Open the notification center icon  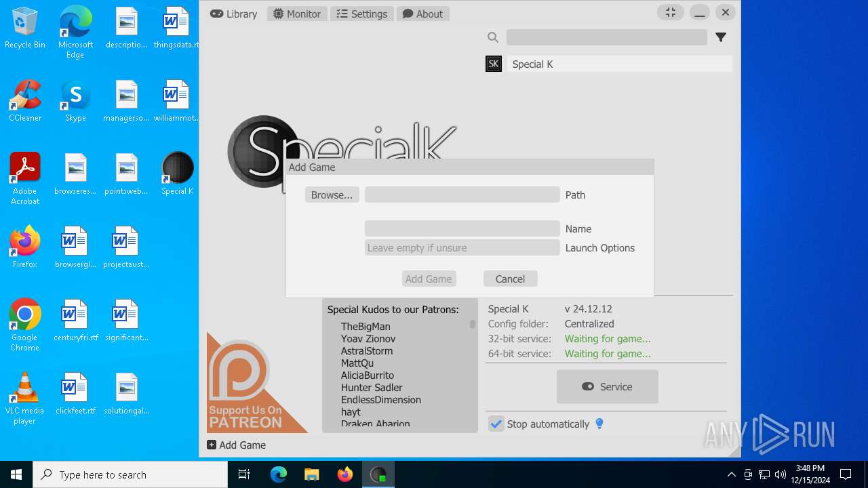pyautogui.click(x=846, y=474)
